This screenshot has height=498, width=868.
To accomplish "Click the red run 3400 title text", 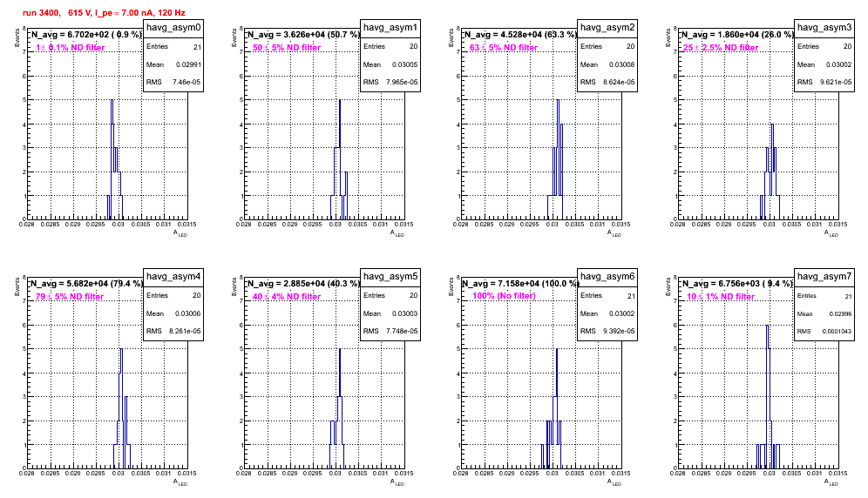I will 104,12.
